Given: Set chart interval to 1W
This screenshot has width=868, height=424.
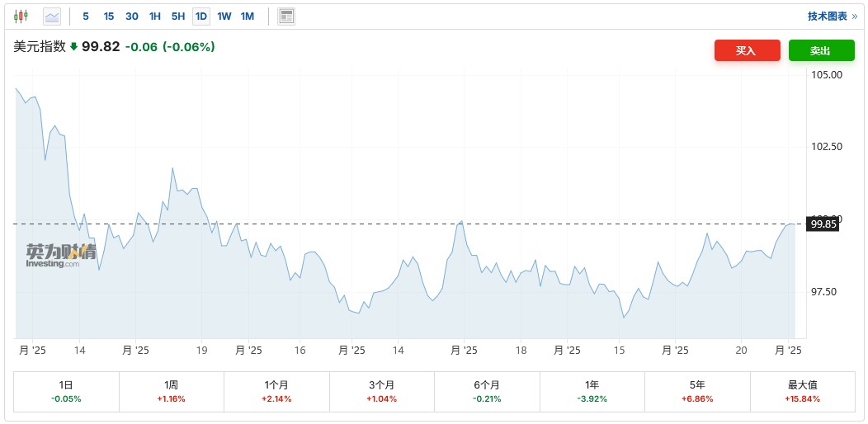Looking at the screenshot, I should tap(224, 16).
